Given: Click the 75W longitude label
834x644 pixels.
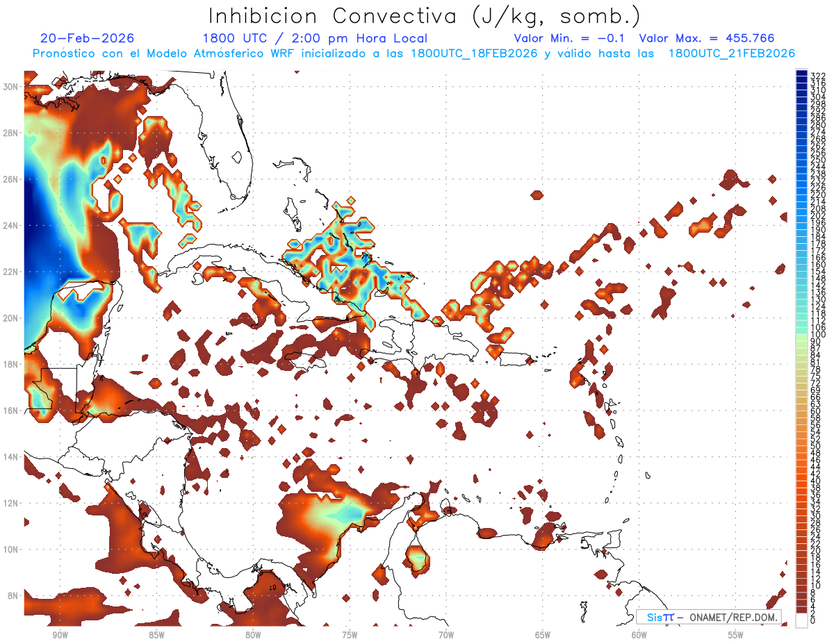Looking at the screenshot, I should [350, 635].
